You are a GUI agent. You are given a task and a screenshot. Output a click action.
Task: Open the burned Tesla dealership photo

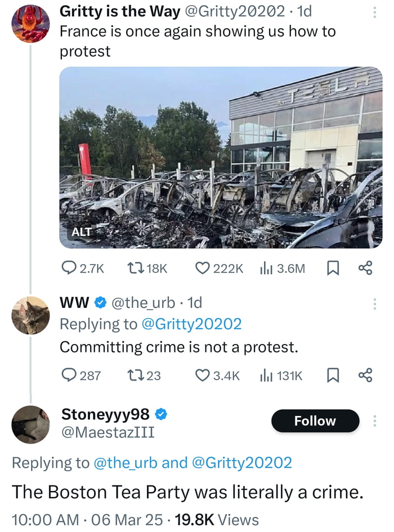[221, 158]
